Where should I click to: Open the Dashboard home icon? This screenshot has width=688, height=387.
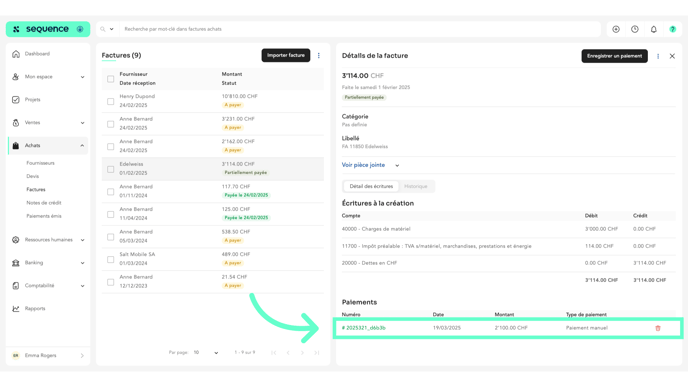16,54
